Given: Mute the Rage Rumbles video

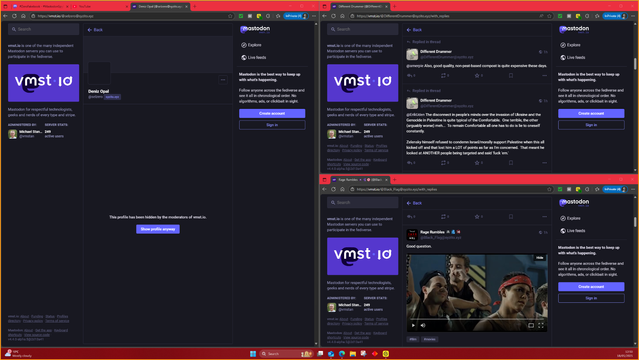Looking at the screenshot, I should (x=423, y=325).
